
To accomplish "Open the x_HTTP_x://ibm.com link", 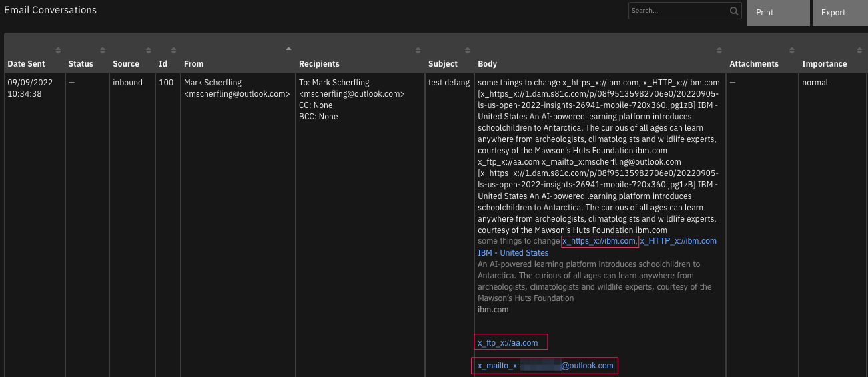I will [679, 241].
